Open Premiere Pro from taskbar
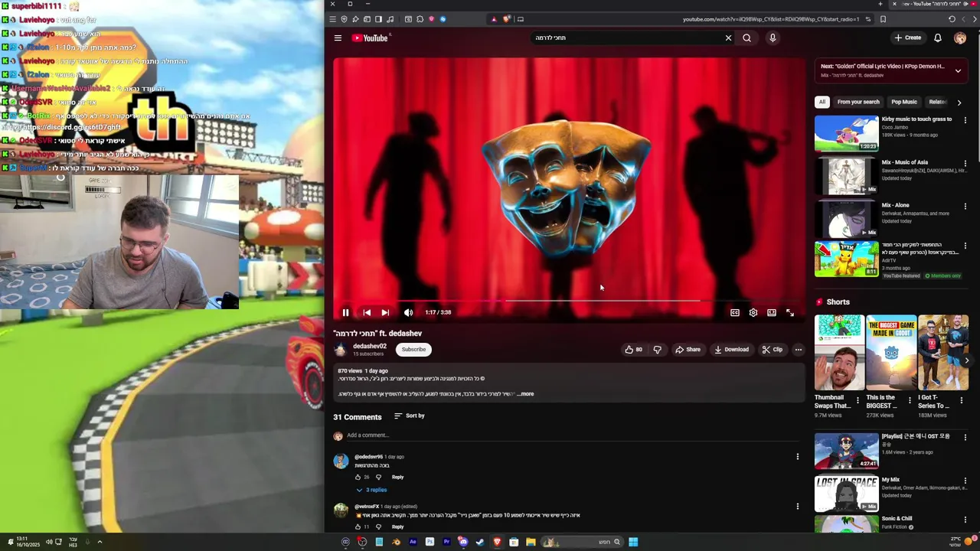This screenshot has height=551, width=980. coord(446,542)
